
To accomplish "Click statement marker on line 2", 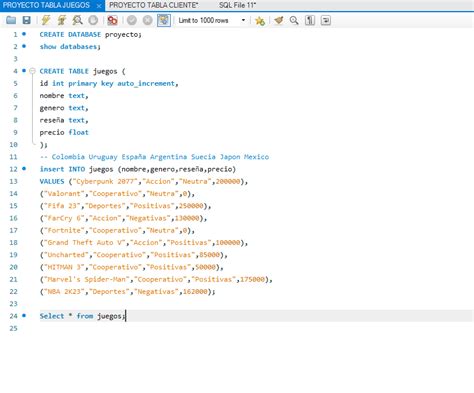I will tap(24, 46).
